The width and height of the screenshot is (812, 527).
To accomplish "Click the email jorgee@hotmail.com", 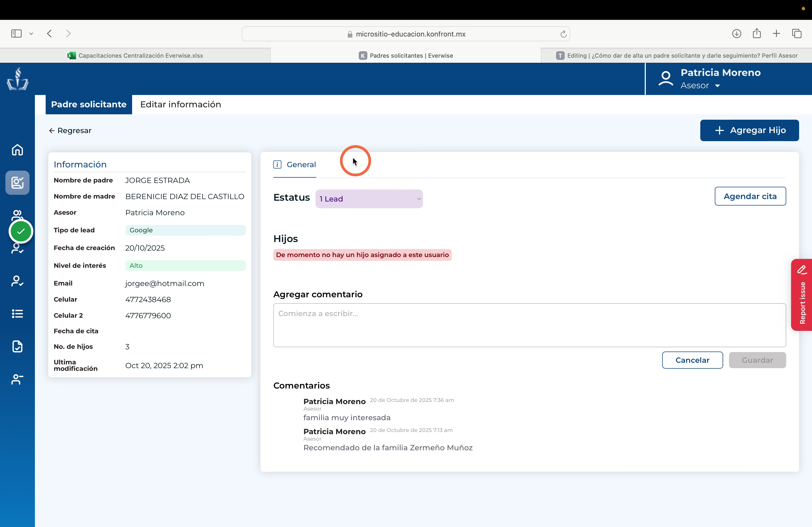I will point(164,283).
